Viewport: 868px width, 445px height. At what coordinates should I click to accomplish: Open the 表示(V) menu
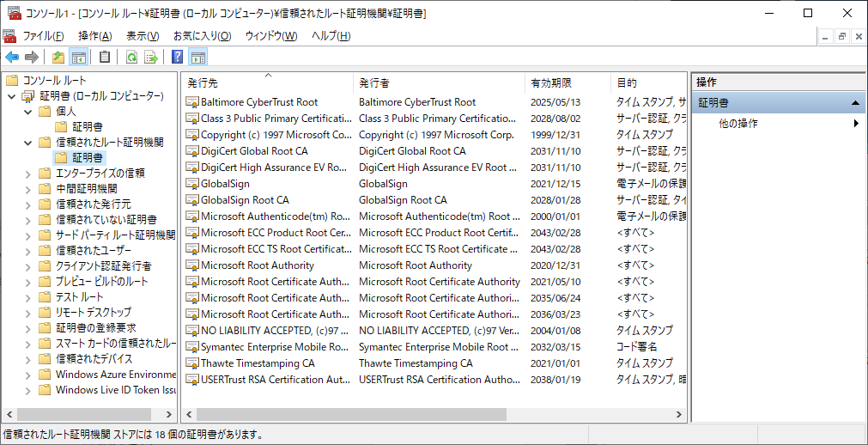coord(143,36)
